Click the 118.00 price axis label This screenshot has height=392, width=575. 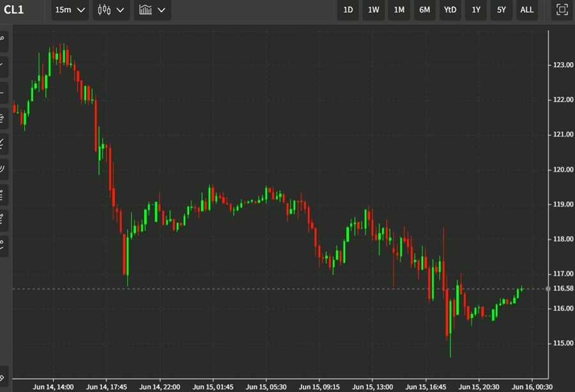(x=563, y=239)
